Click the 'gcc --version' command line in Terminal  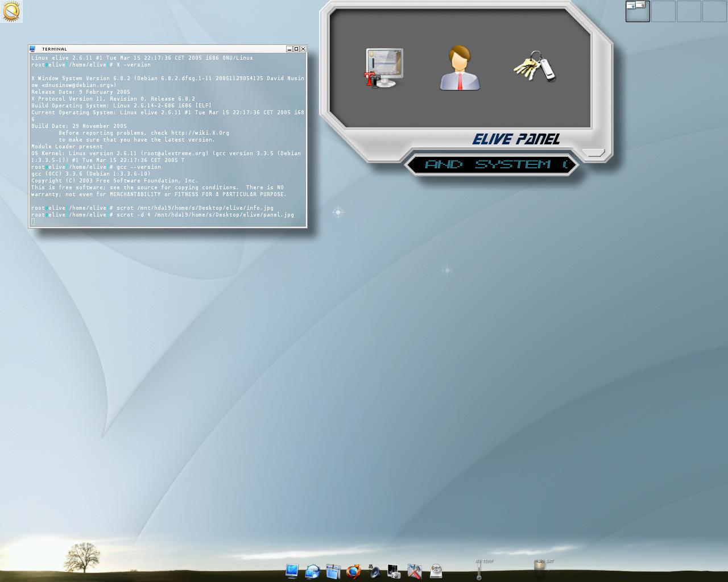coord(96,167)
